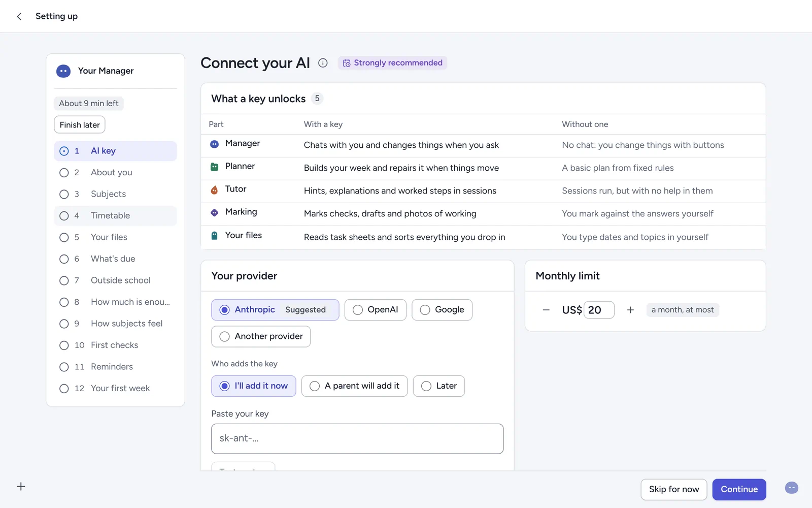Choose I'll add it now
This screenshot has width=812, height=508.
point(254,386)
